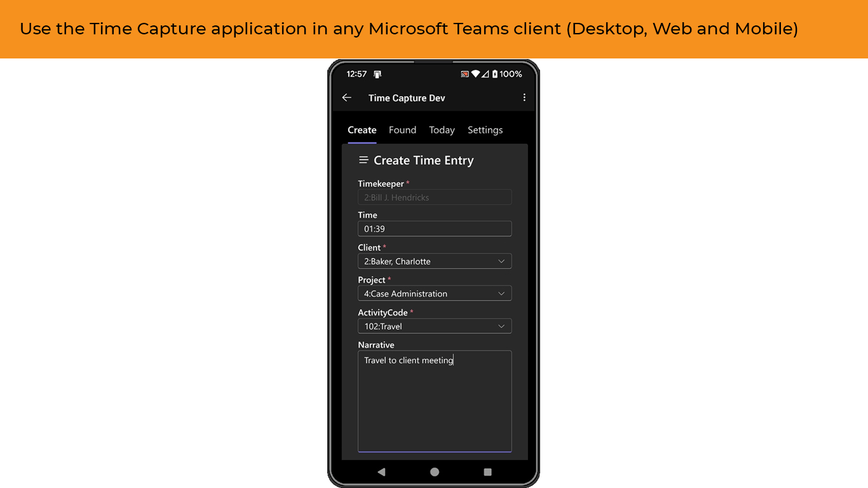
Task: Click the Time field showing 01:39
Action: (x=435, y=229)
